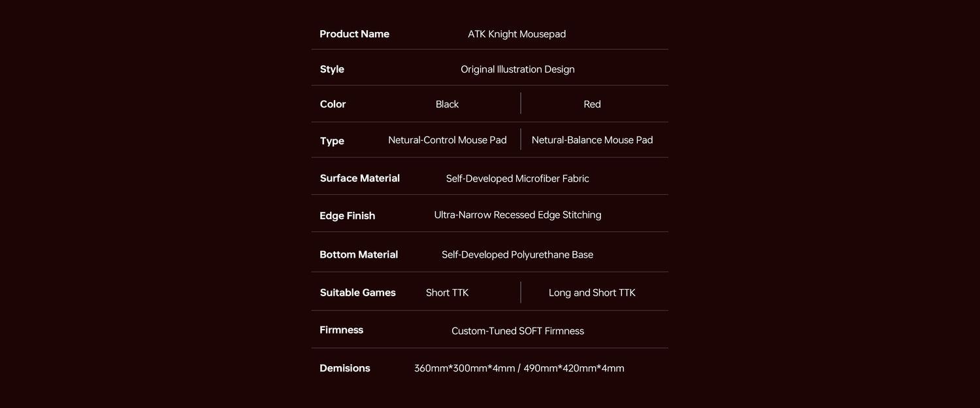Screen dimensions: 980x408
Task: Click Custom-Tuned SOFT Firmness value
Action: (517, 331)
